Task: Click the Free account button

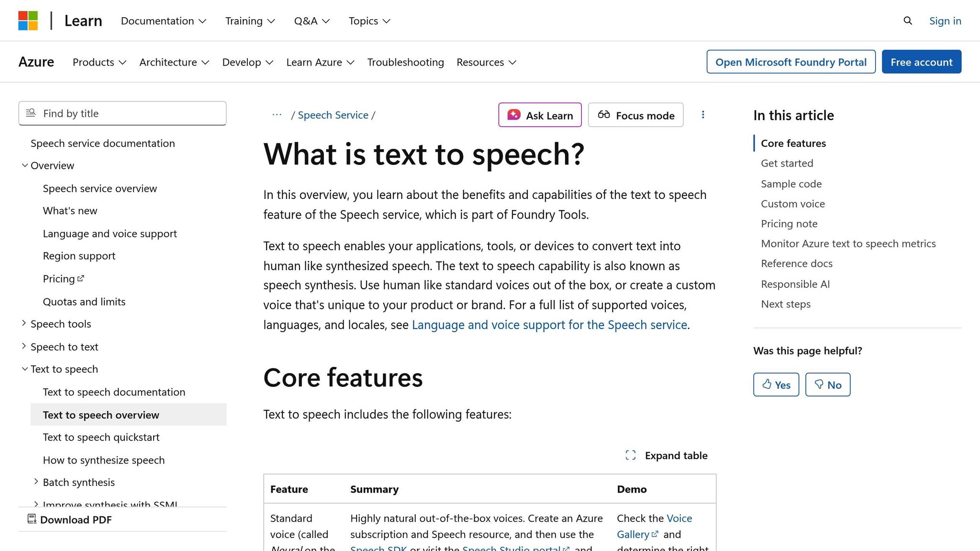Action: tap(921, 62)
